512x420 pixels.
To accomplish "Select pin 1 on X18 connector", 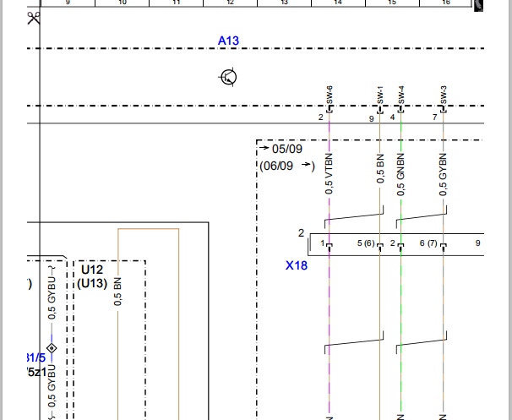I will click(323, 243).
